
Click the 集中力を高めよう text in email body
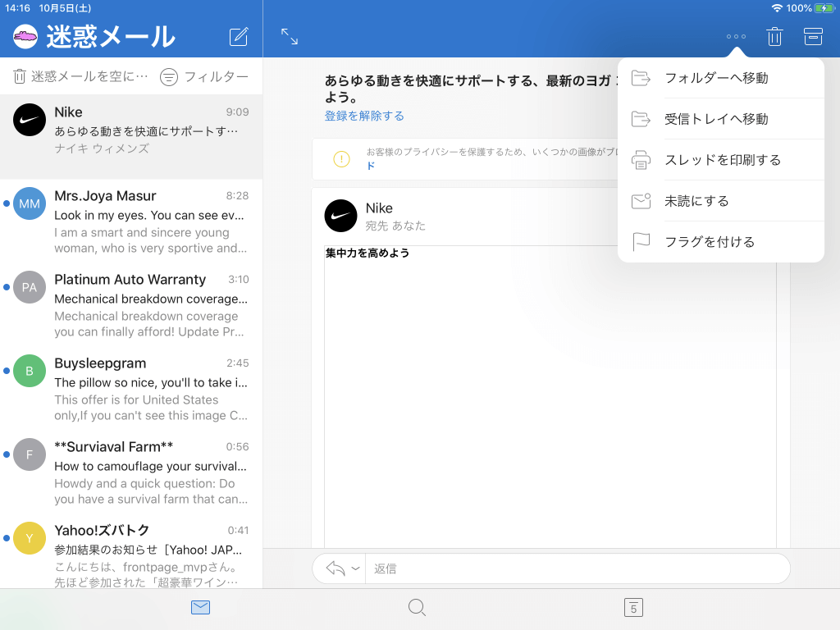[367, 253]
